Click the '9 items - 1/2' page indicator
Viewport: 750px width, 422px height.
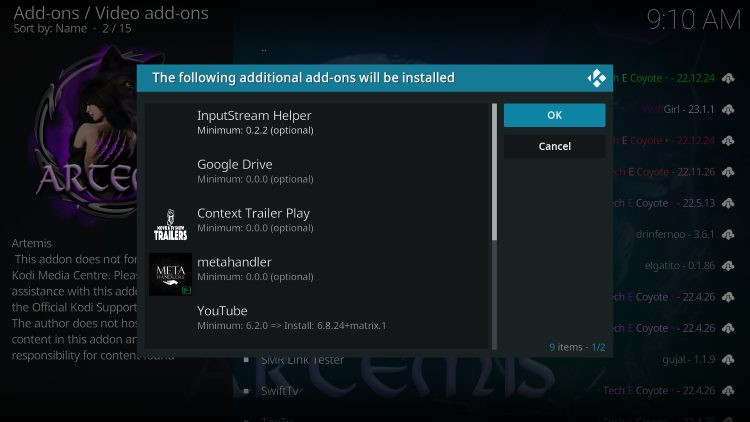tap(577, 347)
